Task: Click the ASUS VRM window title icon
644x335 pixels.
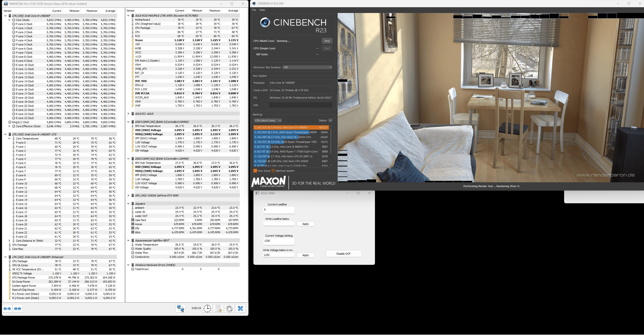Action: [x=257, y=193]
